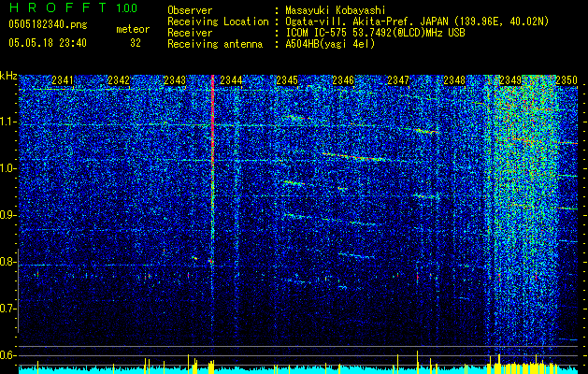Click the Receiving Location label
The image size is (588, 374).
click(x=218, y=22)
